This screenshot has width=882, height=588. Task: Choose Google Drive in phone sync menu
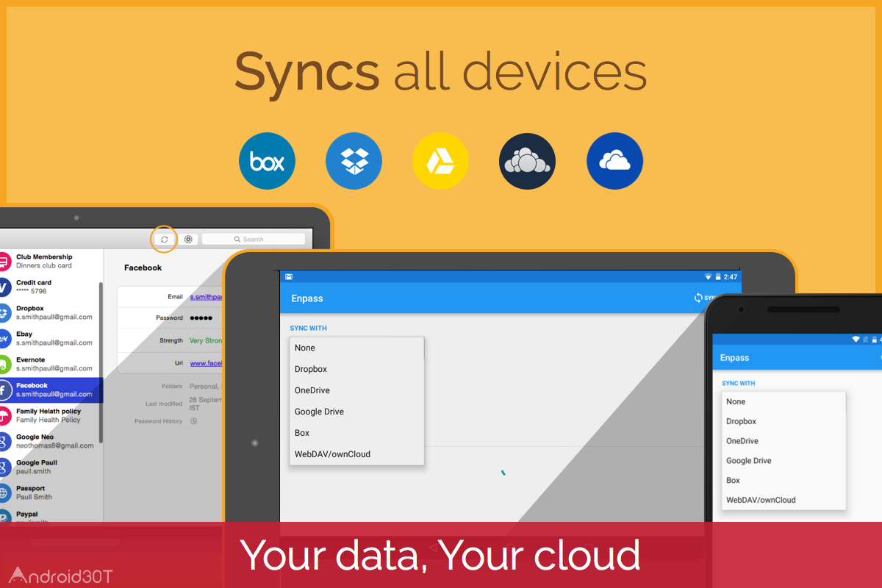click(x=784, y=461)
